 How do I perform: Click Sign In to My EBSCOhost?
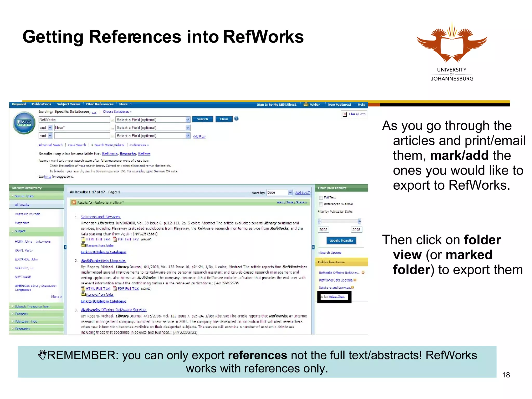tap(276, 104)
